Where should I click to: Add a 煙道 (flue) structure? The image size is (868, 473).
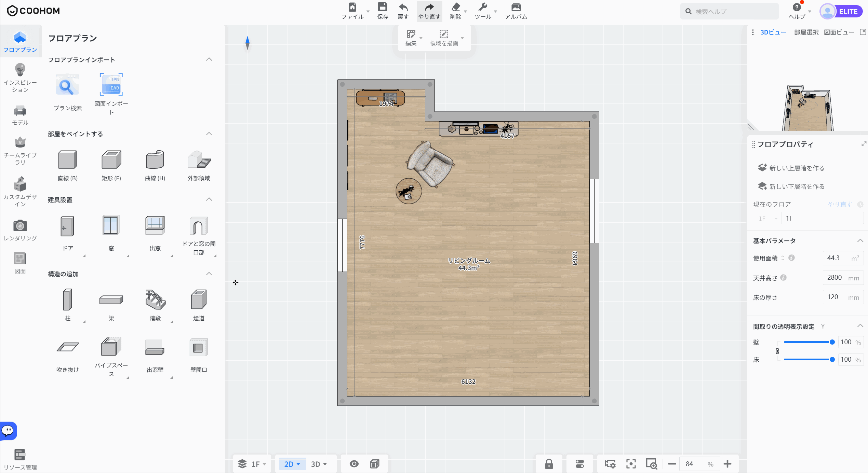[199, 300]
